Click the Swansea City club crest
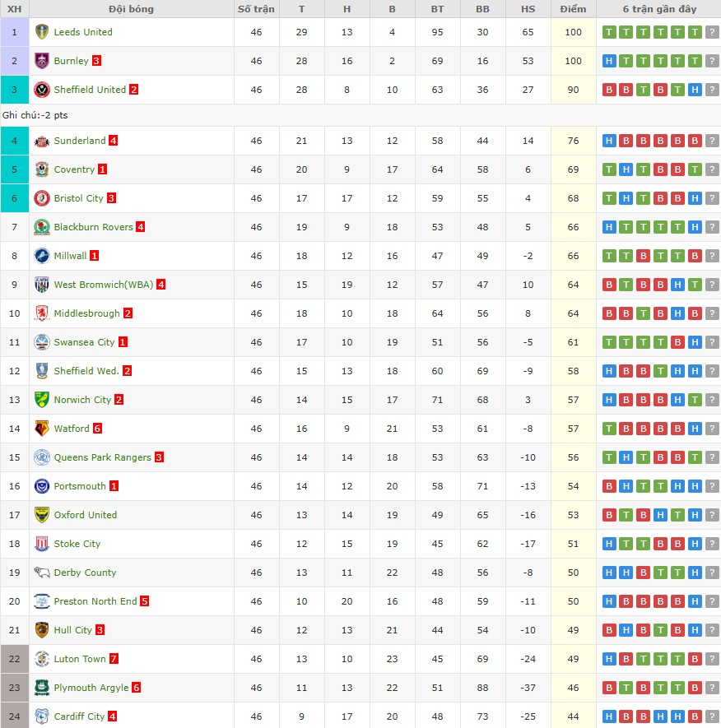This screenshot has height=728, width=721. pyautogui.click(x=42, y=342)
